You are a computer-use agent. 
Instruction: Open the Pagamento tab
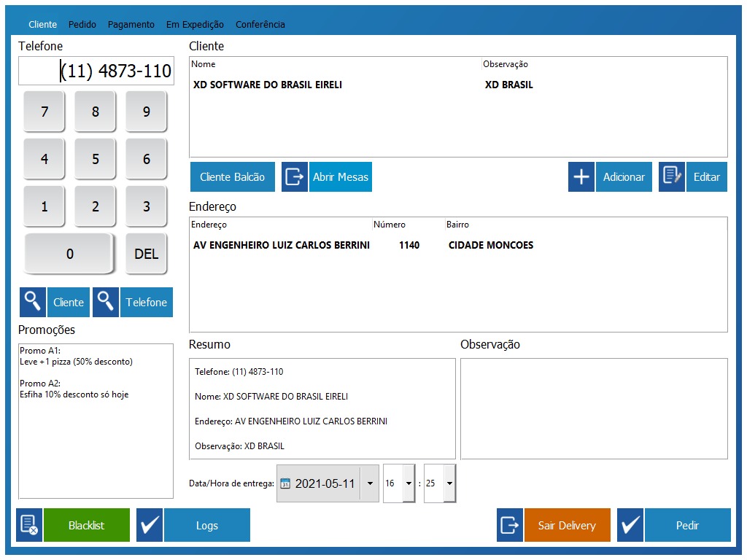pos(131,24)
